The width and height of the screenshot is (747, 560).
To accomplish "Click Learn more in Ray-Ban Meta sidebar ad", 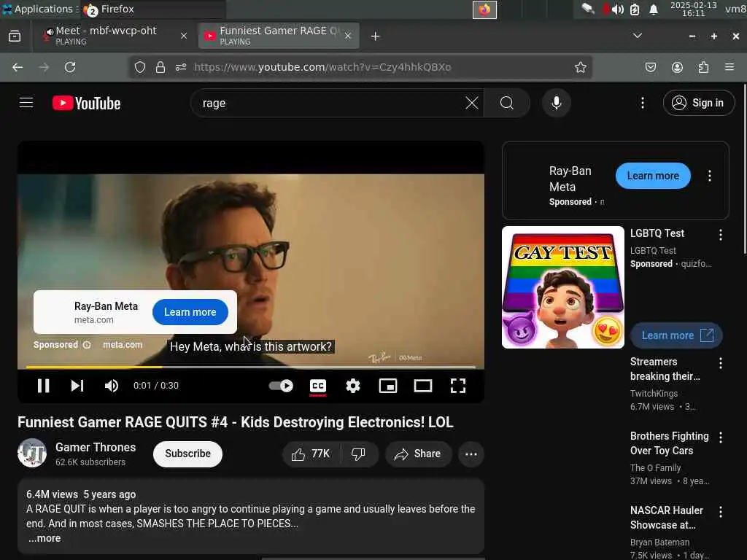I will (653, 176).
